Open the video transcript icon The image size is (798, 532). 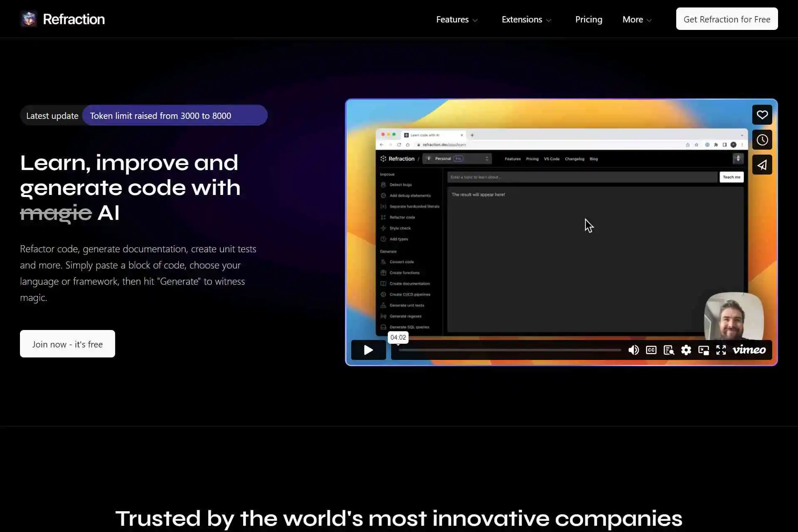pyautogui.click(x=669, y=350)
